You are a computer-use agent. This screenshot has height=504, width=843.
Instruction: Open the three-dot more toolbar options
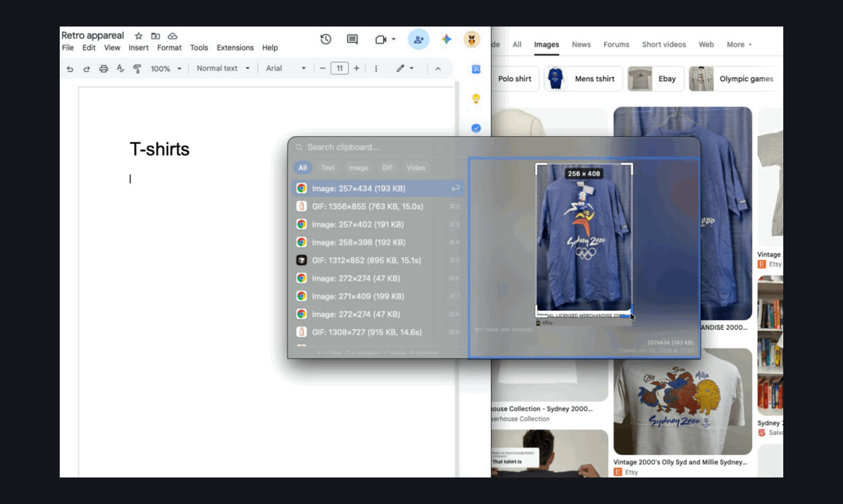tap(376, 68)
